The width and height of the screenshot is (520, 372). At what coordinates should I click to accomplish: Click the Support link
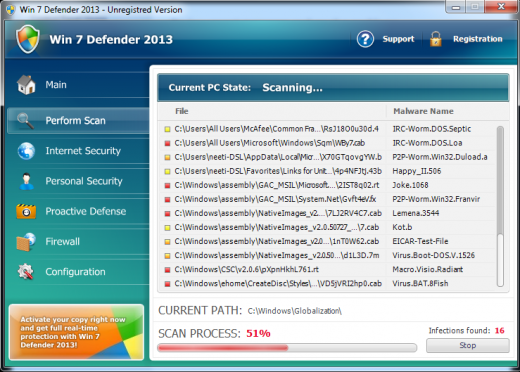pyautogui.click(x=398, y=39)
